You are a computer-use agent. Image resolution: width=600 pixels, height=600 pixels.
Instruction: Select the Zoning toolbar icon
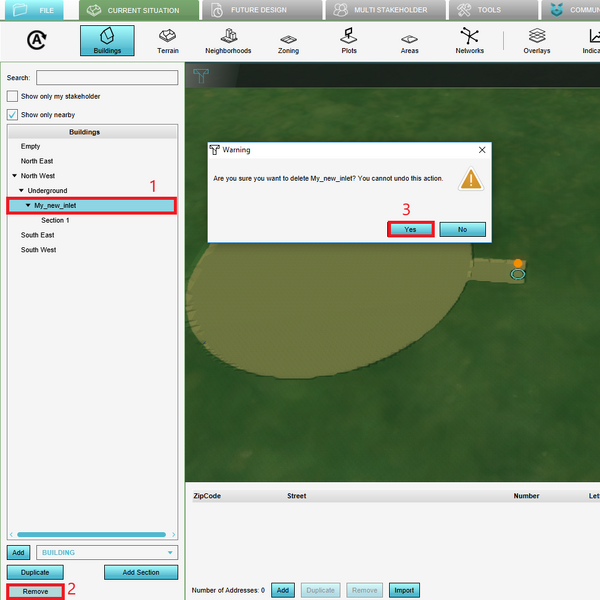288,41
